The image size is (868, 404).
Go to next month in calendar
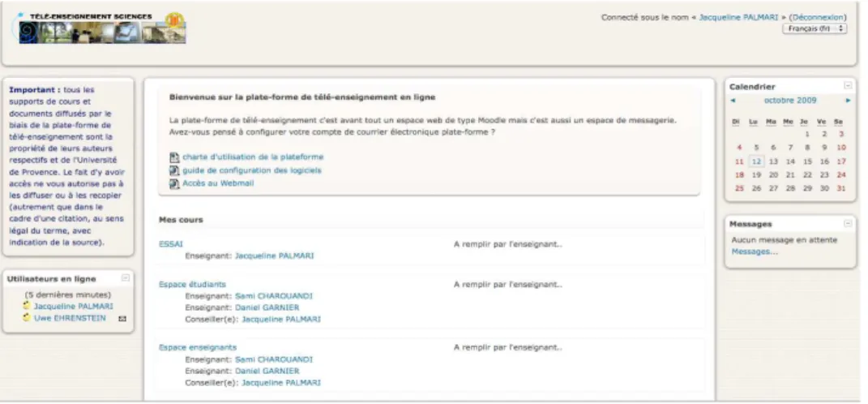click(x=848, y=101)
